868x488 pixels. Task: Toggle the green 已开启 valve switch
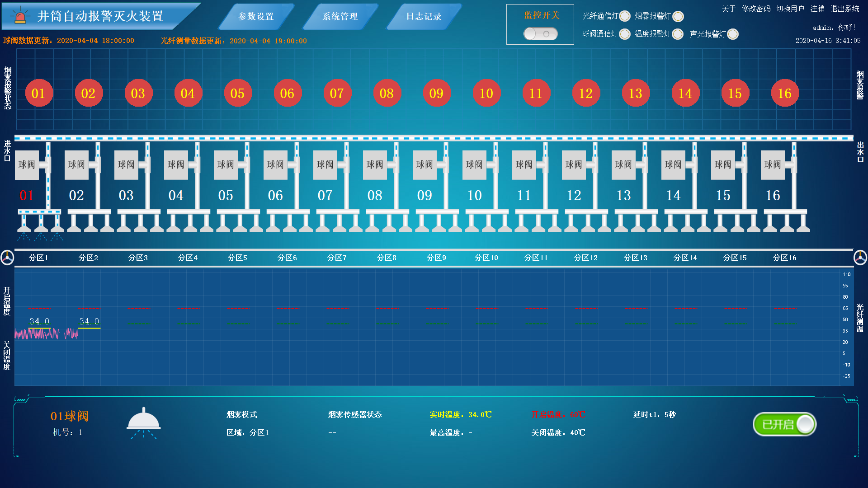(x=784, y=424)
